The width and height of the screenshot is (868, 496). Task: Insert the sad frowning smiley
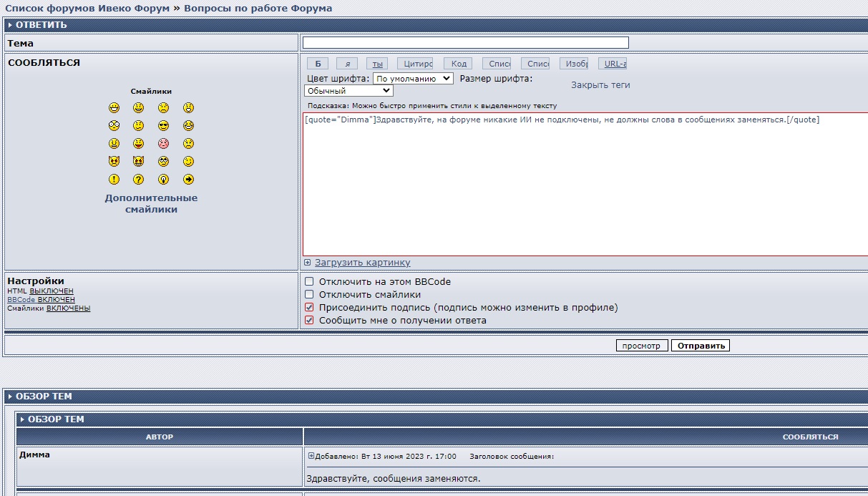pos(164,108)
